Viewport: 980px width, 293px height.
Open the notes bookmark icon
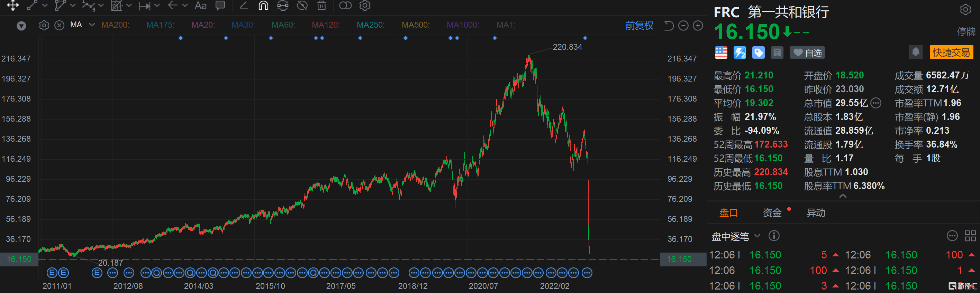tap(777, 53)
